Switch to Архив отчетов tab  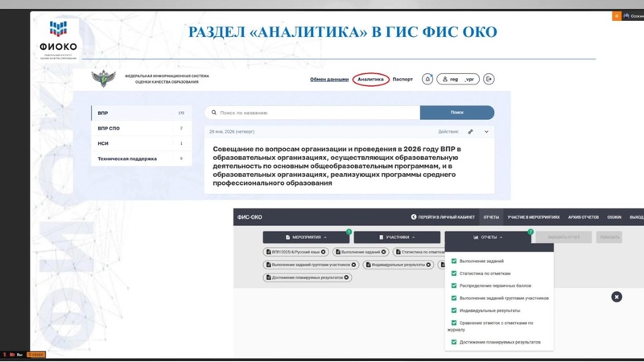pyautogui.click(x=583, y=217)
